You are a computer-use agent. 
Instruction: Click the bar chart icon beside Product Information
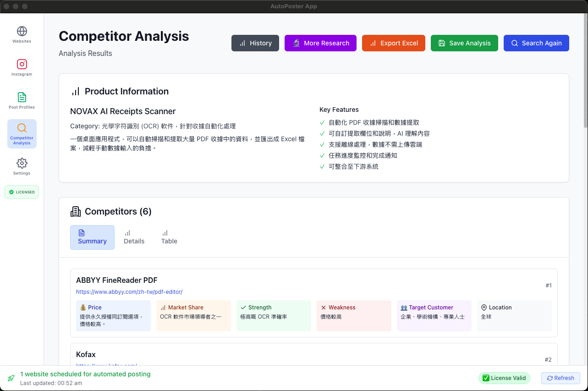click(76, 91)
